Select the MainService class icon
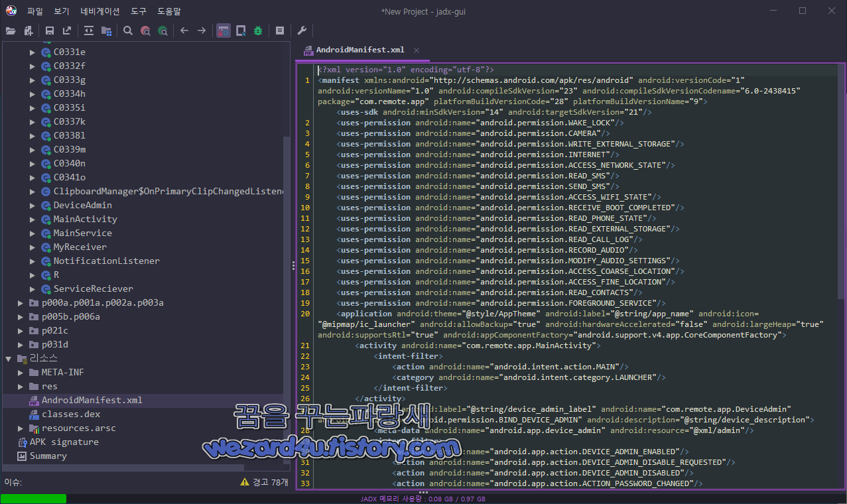Viewport: 847px width, 504px height. [46, 233]
